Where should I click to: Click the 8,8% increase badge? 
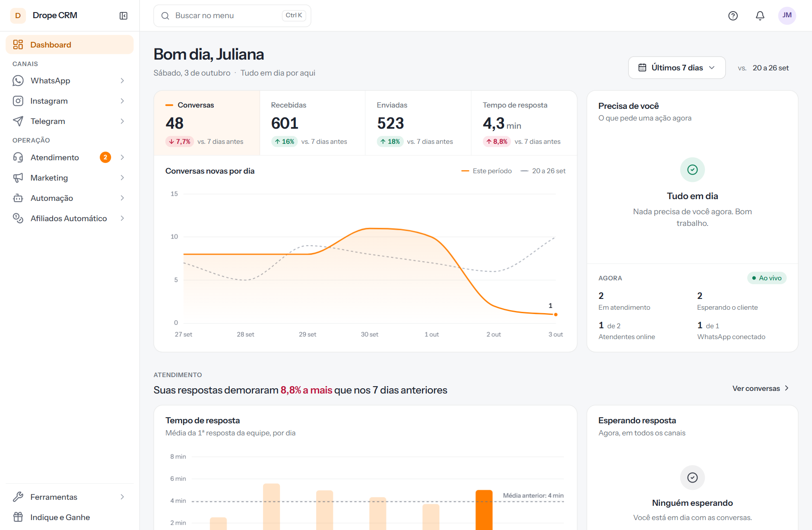click(497, 142)
